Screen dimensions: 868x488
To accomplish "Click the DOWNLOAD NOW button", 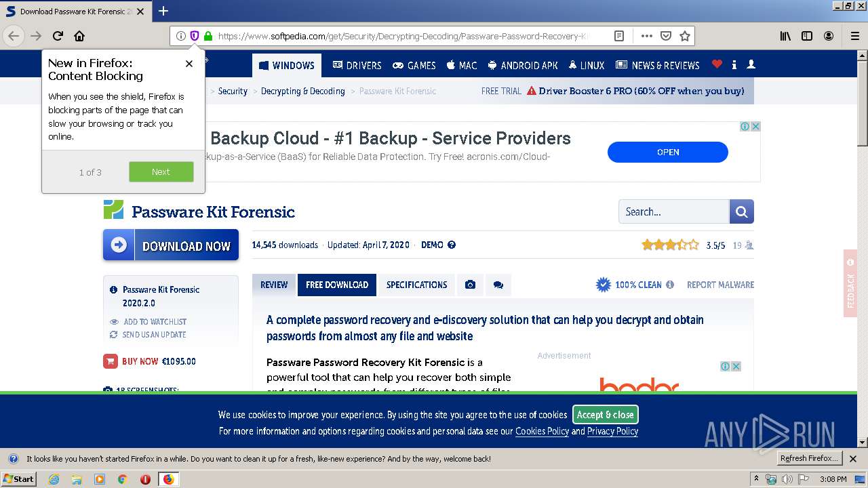I will coord(171,245).
